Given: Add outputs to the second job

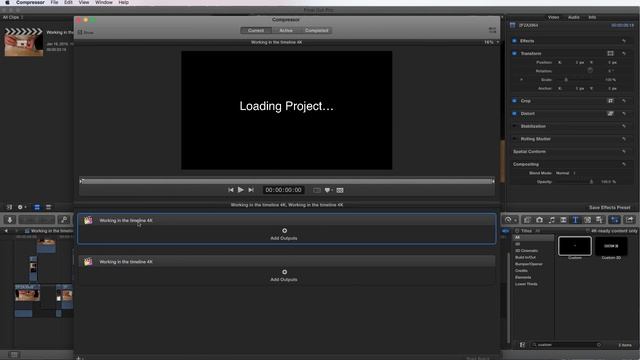Looking at the screenshot, I should (x=284, y=276).
